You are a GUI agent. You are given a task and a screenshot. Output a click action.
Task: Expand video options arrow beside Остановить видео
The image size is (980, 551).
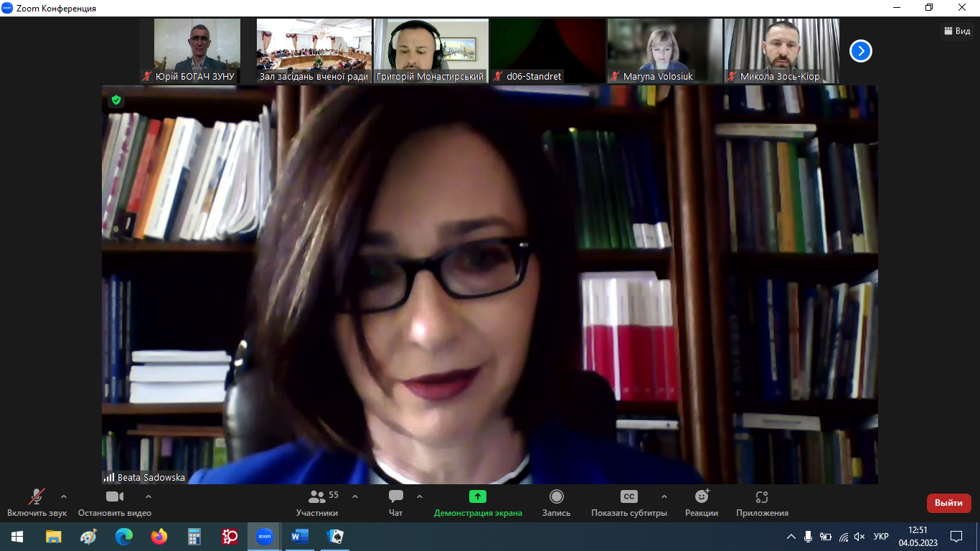click(x=149, y=496)
